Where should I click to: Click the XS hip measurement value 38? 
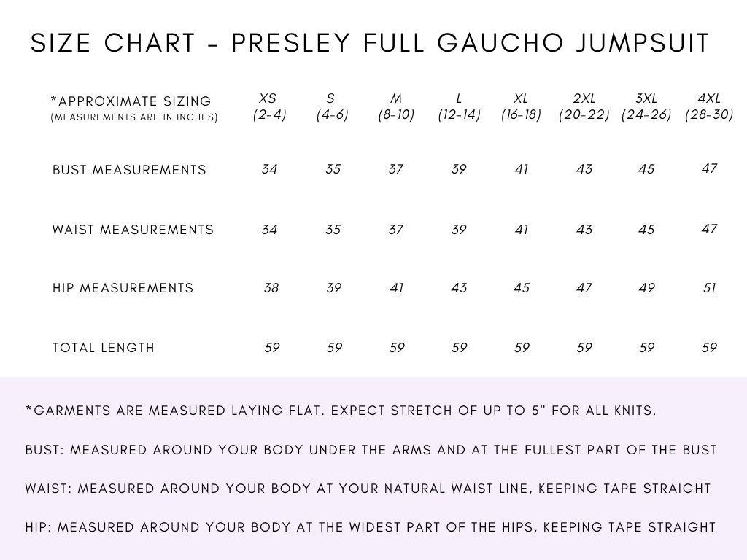point(271,288)
